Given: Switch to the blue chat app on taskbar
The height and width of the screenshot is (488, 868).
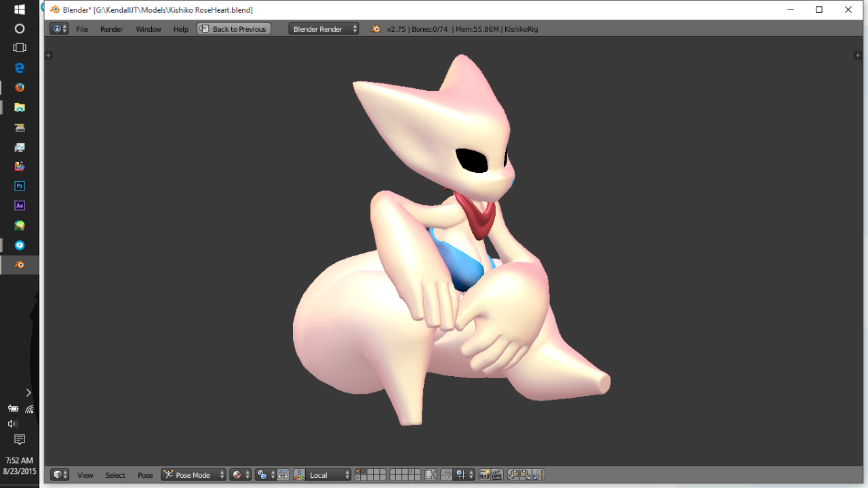Looking at the screenshot, I should 20,245.
